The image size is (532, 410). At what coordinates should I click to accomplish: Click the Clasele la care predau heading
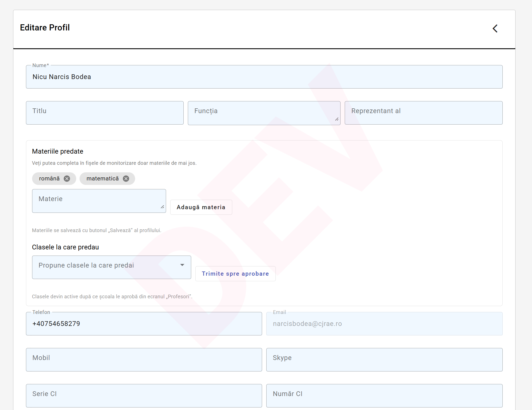pos(66,247)
